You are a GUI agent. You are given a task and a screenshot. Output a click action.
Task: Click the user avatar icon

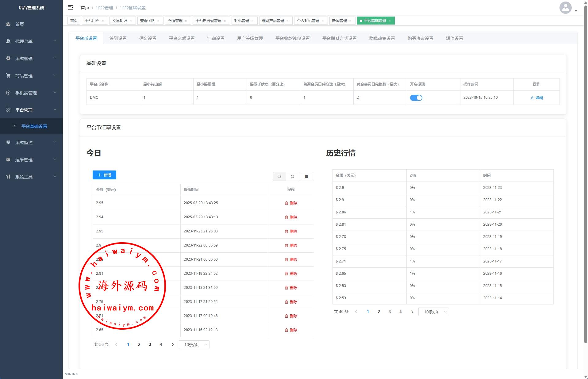point(565,8)
